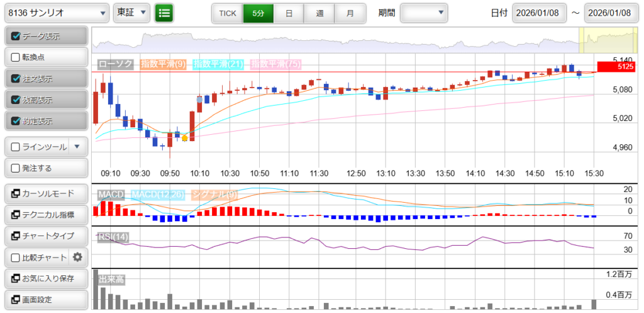The height and width of the screenshot is (313, 644).
Task: Uncheck the データ表示 checkbox
Action: (x=16, y=37)
